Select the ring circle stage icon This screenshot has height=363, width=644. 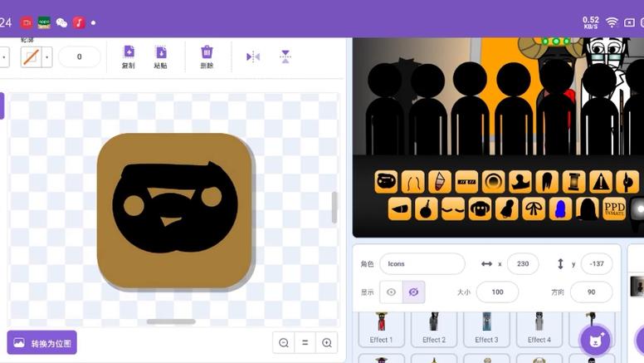tap(493, 181)
